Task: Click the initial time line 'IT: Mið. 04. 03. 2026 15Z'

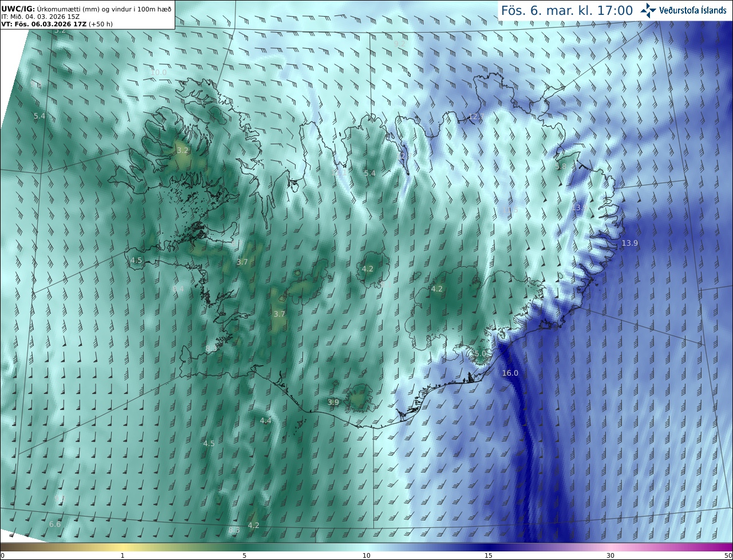Action: [40, 17]
